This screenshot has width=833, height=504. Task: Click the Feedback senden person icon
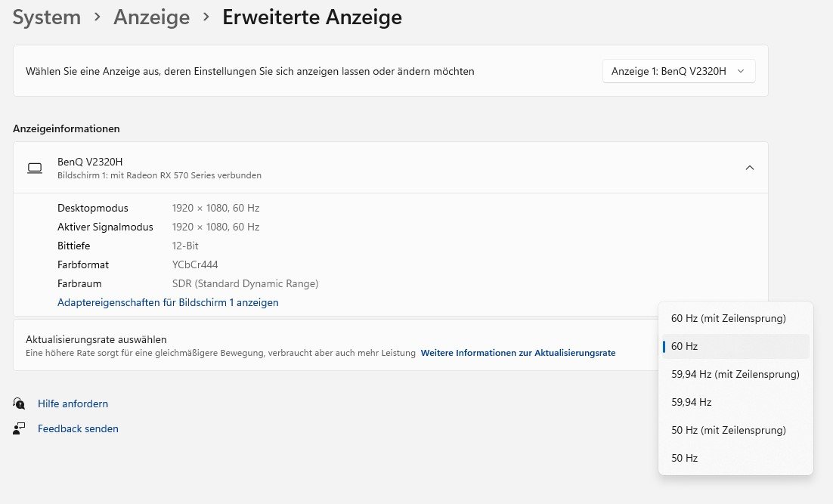(x=19, y=428)
